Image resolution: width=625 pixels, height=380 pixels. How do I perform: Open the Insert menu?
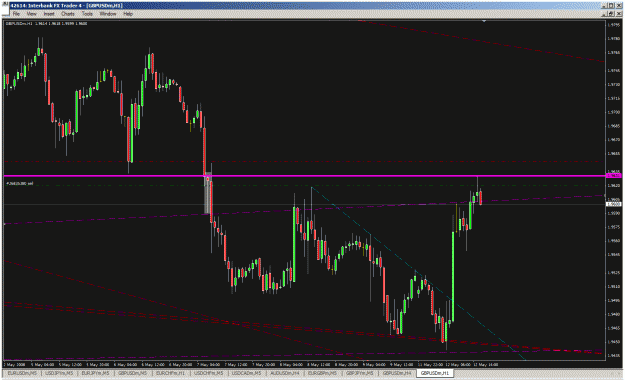click(x=49, y=14)
